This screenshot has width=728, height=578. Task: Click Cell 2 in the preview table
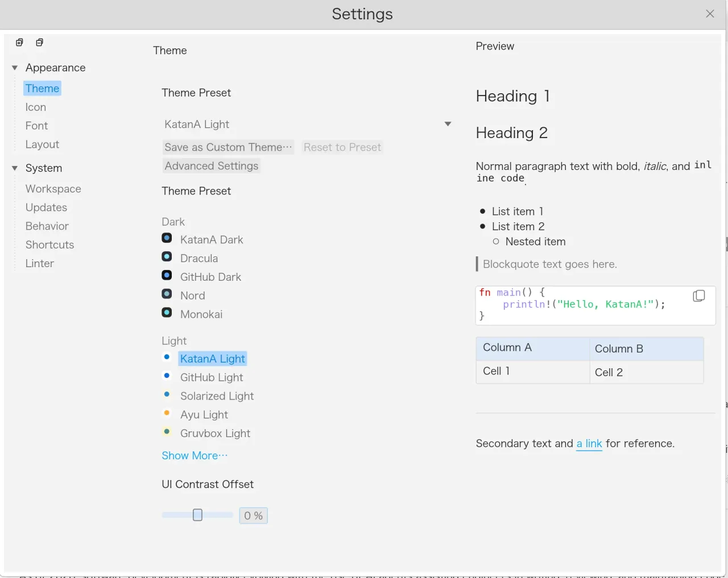tap(647, 372)
